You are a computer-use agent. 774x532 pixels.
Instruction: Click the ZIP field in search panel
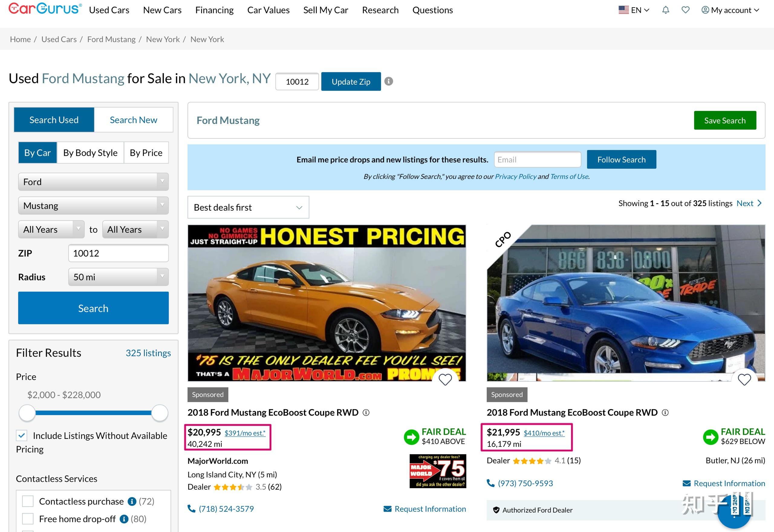pos(118,253)
